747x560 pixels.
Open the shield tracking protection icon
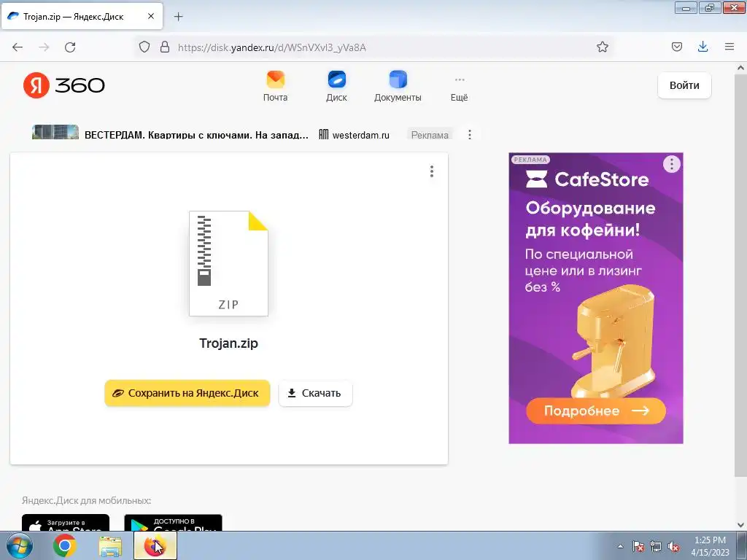[x=144, y=47]
